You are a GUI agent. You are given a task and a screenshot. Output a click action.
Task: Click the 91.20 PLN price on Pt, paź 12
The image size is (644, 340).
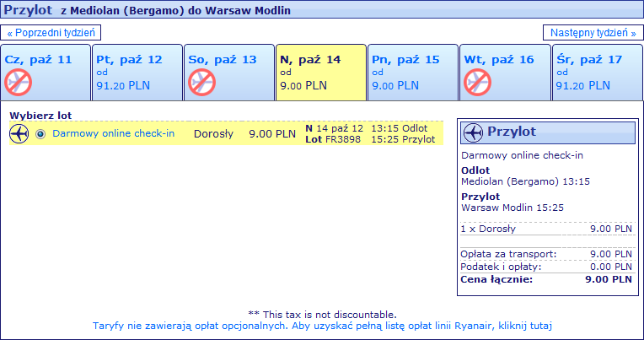(x=123, y=85)
